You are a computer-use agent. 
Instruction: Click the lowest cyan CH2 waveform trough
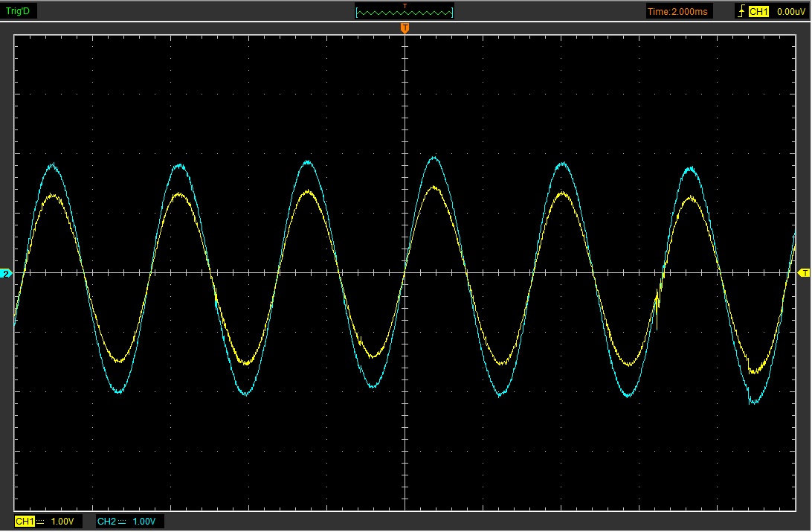pyautogui.click(x=753, y=403)
